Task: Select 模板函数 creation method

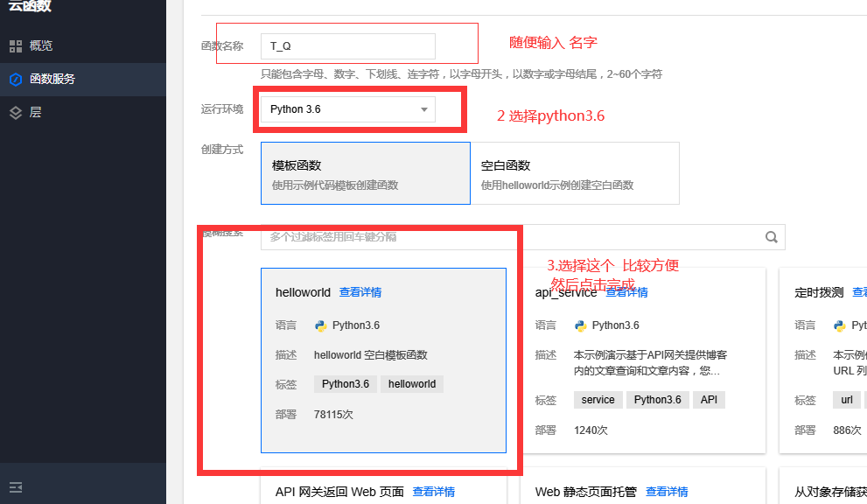Action: (365, 172)
